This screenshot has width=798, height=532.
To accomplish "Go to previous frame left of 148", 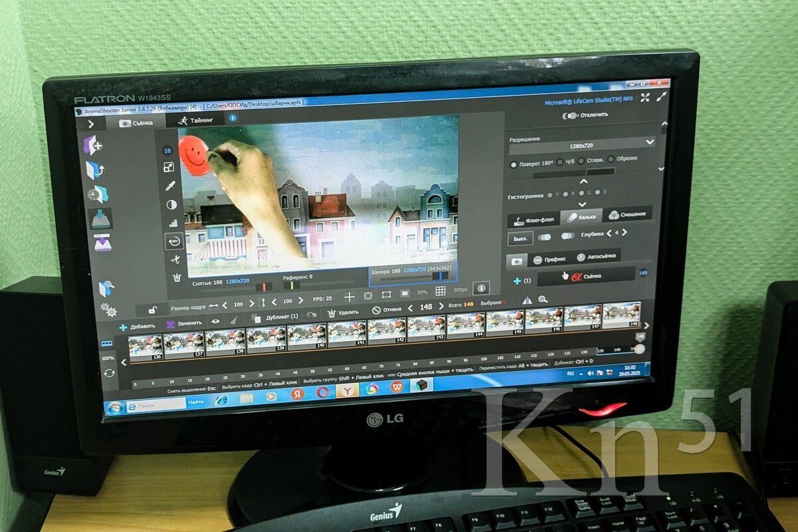I will click(x=410, y=308).
